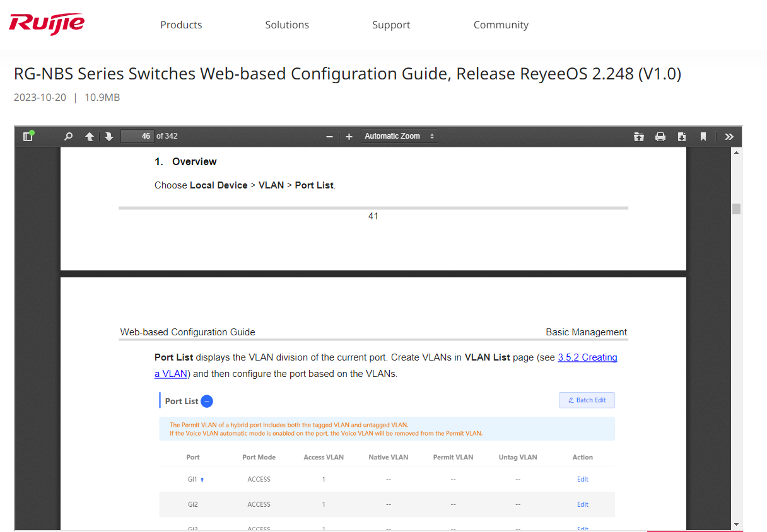Click the PDF viewer scrollbar thumb
The height and width of the screenshot is (532, 767).
pyautogui.click(x=736, y=209)
